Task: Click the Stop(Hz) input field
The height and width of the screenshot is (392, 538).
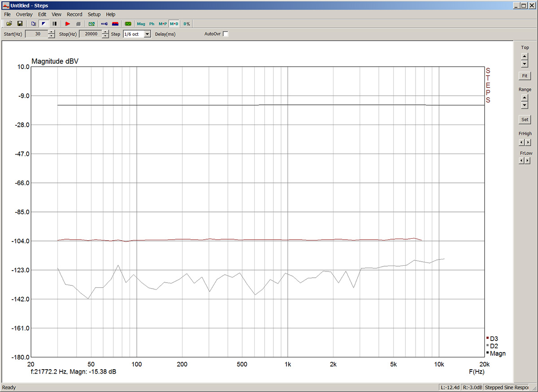Action: click(90, 34)
